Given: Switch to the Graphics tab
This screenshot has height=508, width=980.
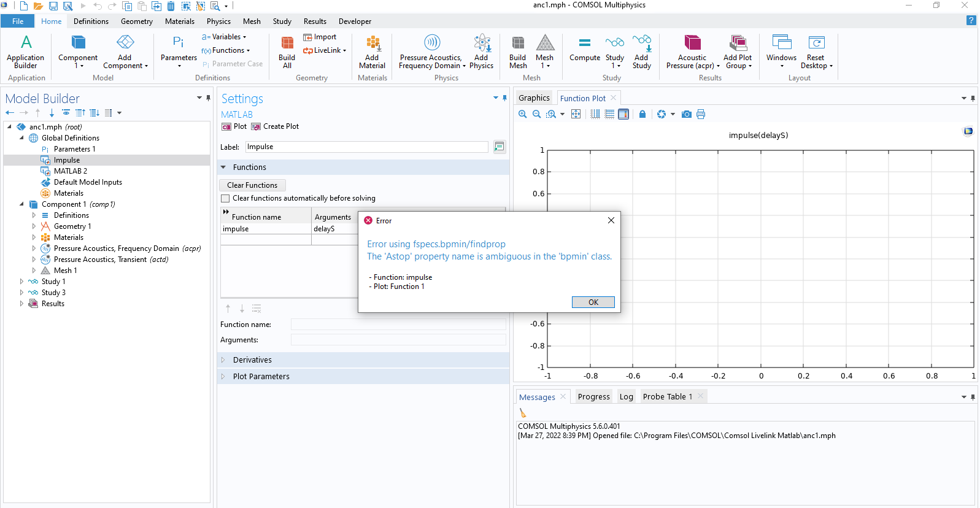Looking at the screenshot, I should pyautogui.click(x=534, y=98).
